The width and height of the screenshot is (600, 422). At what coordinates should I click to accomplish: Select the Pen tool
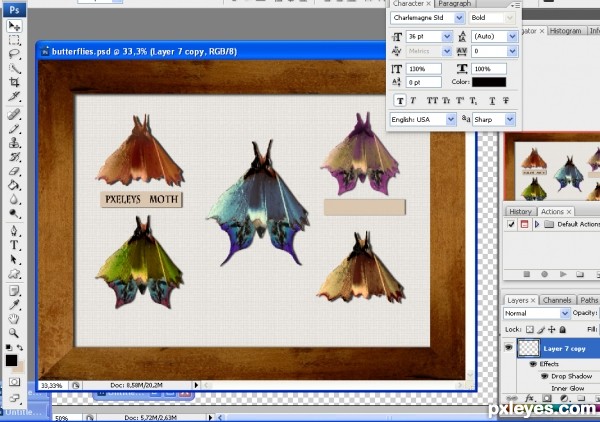point(14,231)
